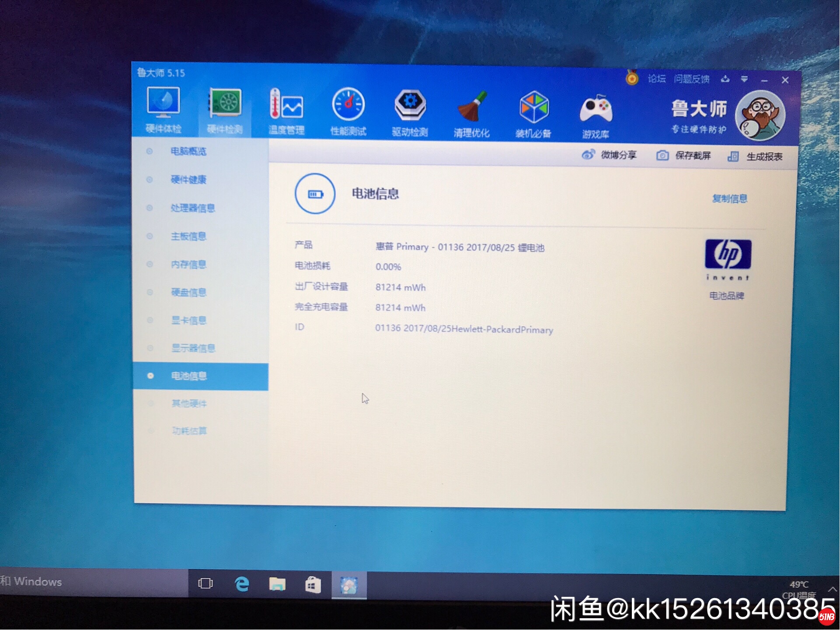Select 电脑概览 radio item in sidebar
Viewport: 840px width, 630px height.
pyautogui.click(x=188, y=151)
